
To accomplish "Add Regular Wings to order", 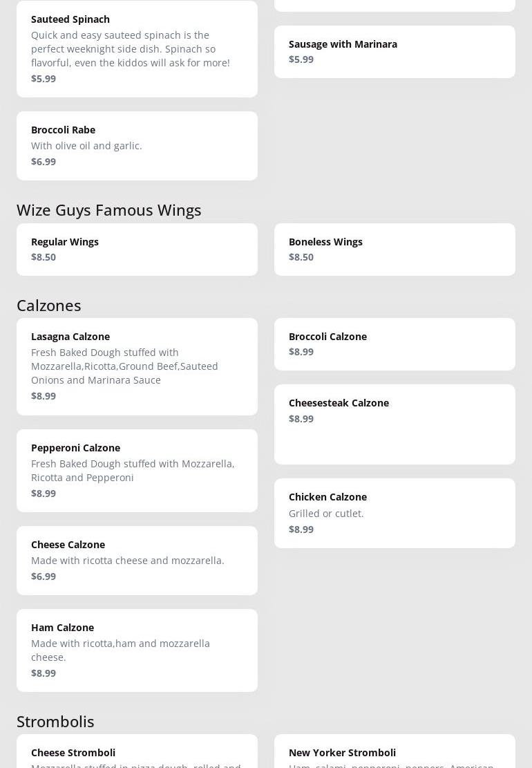I will click(137, 250).
